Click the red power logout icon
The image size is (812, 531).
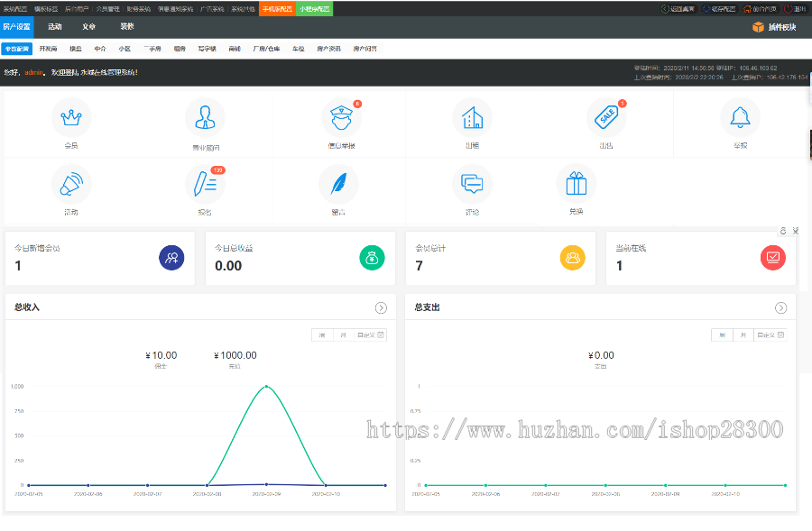pos(789,9)
